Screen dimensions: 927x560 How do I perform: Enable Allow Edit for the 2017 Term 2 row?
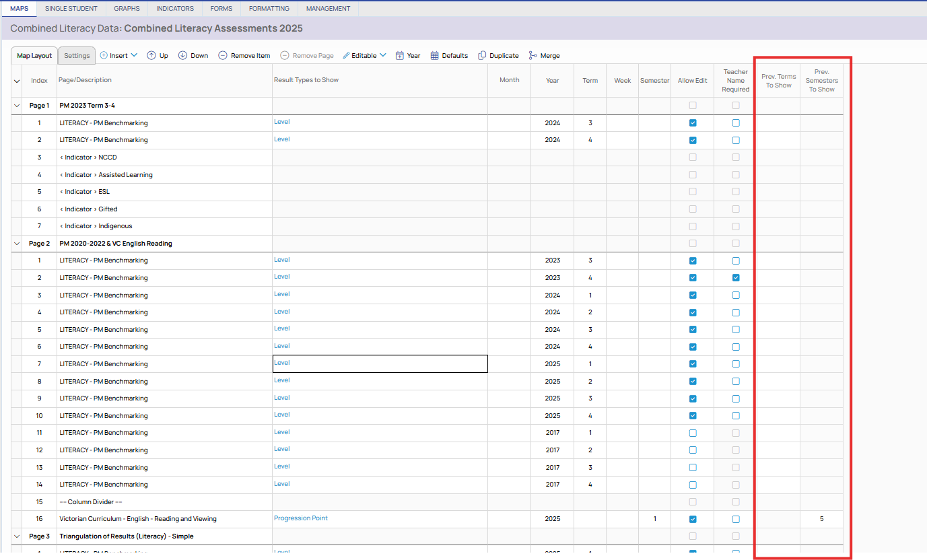(693, 450)
